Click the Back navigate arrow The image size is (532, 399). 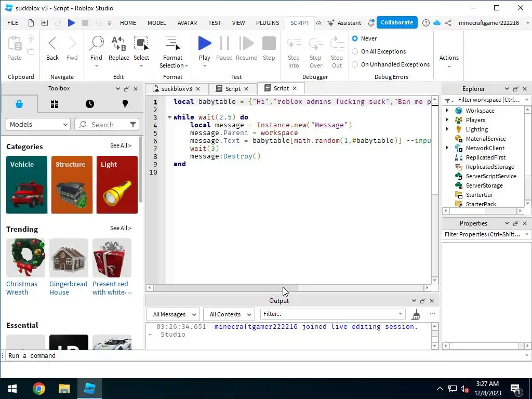52,44
